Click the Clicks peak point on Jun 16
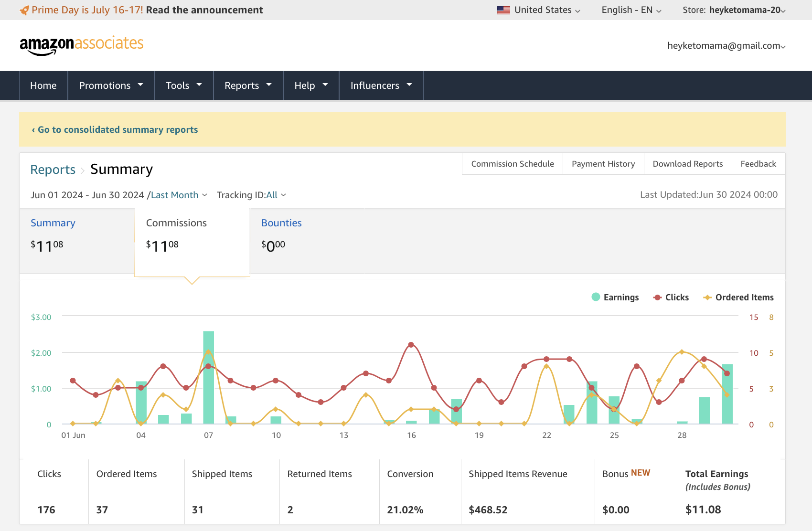The width and height of the screenshot is (812, 531). click(411, 345)
